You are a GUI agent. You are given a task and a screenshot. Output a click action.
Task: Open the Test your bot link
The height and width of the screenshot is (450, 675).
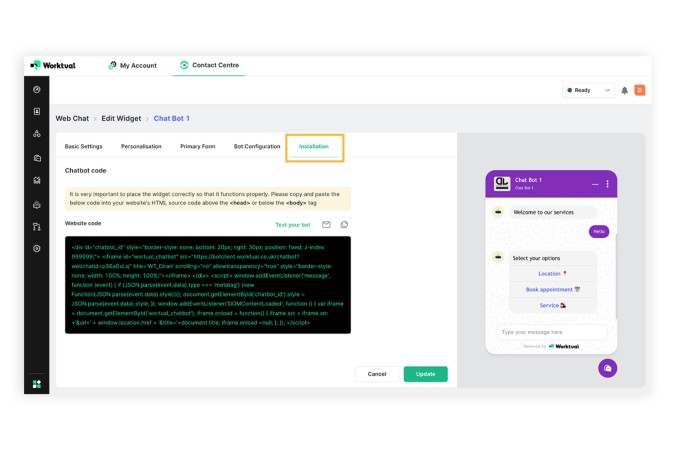point(293,225)
